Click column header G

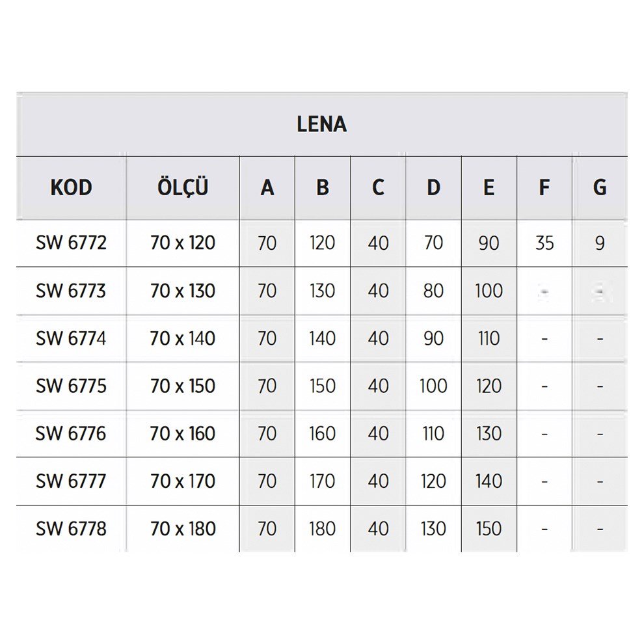[x=600, y=188]
